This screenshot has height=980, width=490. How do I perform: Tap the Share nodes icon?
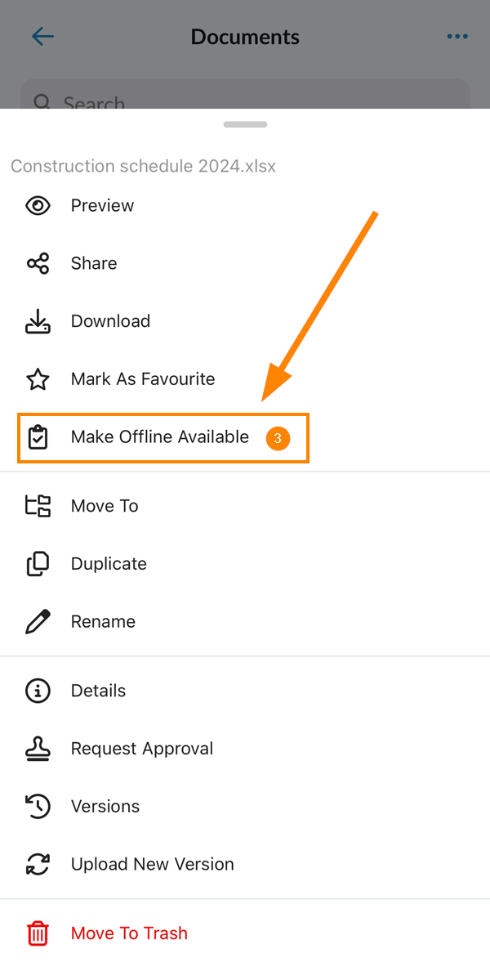coord(38,263)
